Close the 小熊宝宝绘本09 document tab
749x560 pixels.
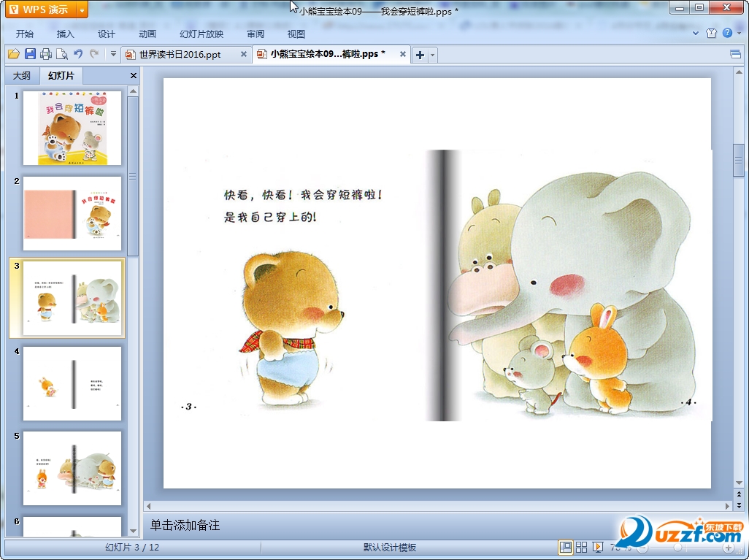point(403,54)
